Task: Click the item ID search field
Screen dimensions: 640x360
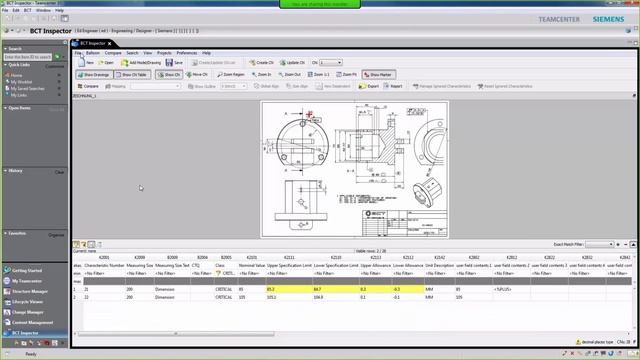Action: click(x=28, y=57)
